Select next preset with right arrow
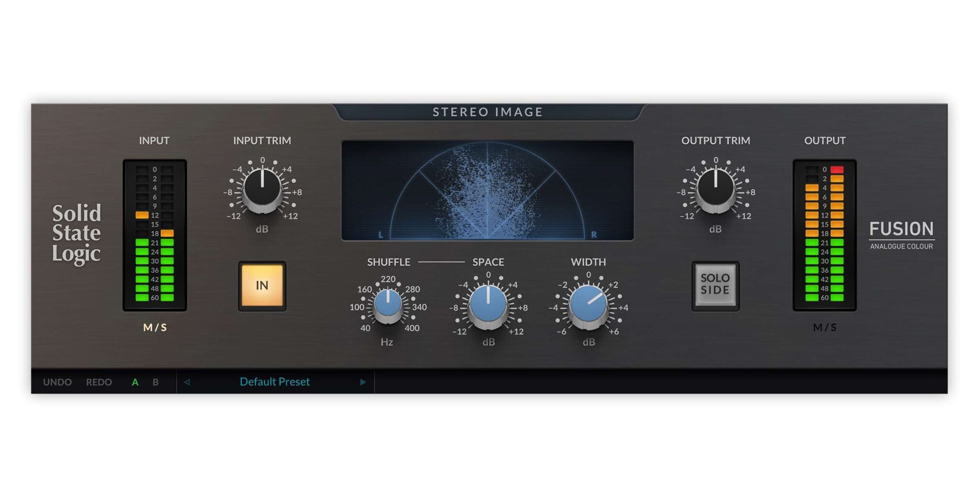Viewport: 980px width, 498px height. (x=363, y=382)
